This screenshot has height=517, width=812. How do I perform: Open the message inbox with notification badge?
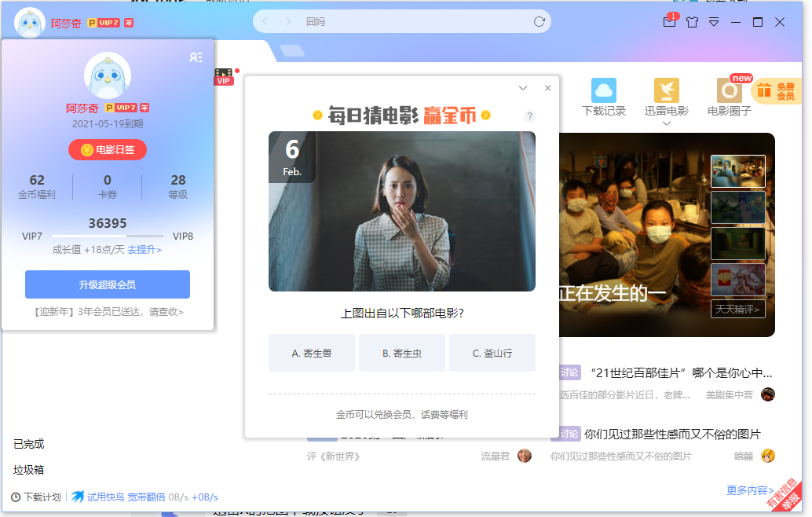[669, 23]
